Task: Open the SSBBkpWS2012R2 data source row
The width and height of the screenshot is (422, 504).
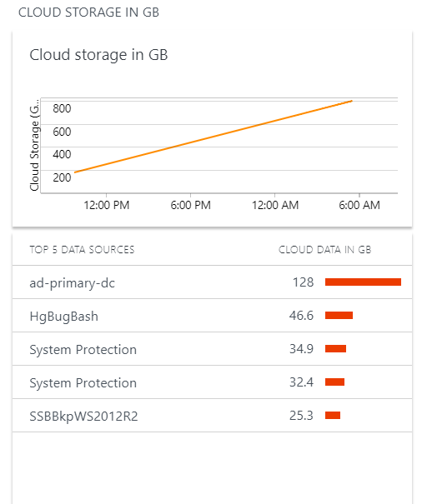Action: 212,416
